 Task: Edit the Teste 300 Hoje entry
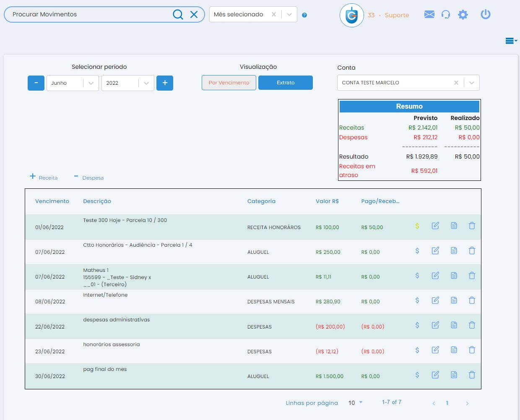435,226
